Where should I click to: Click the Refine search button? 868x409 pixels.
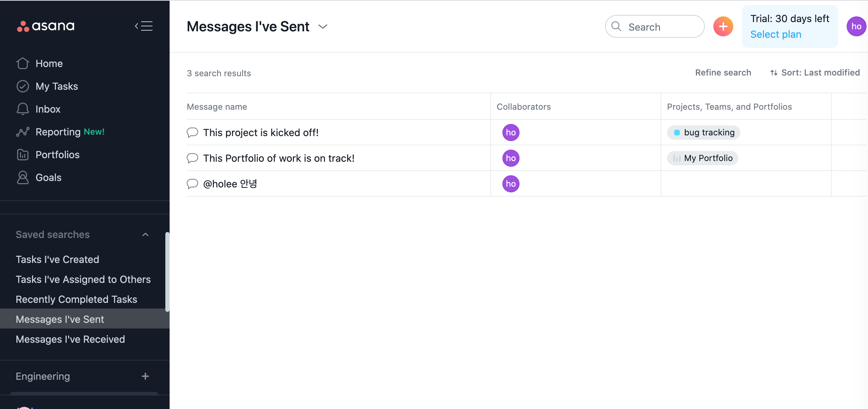723,73
